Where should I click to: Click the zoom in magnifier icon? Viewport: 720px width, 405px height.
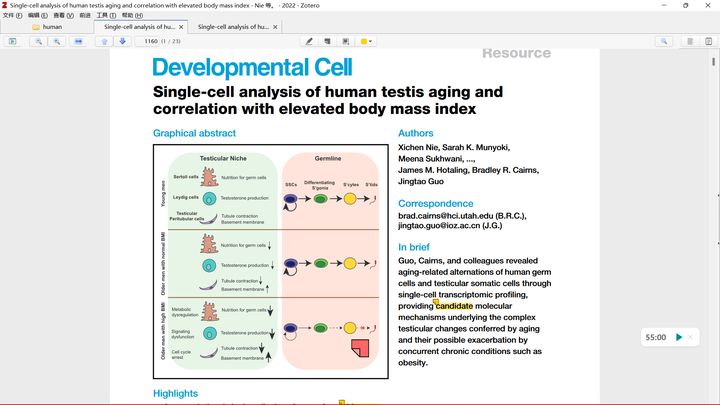click(x=56, y=41)
